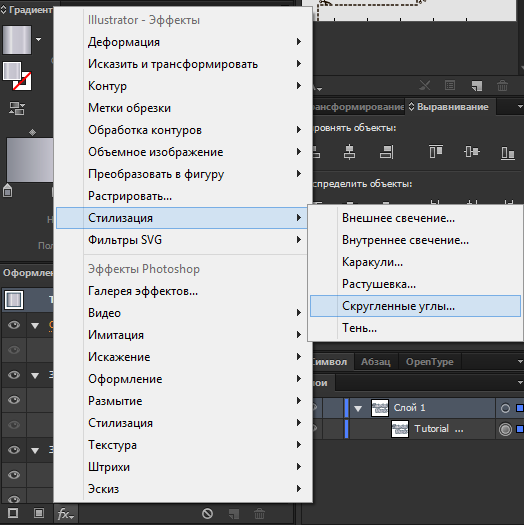This screenshot has width=524, height=525.
Task: Click the fx add new effect button
Action: coord(66,514)
